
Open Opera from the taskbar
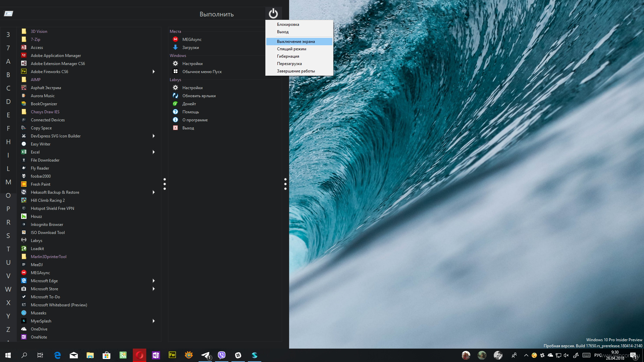(140, 355)
